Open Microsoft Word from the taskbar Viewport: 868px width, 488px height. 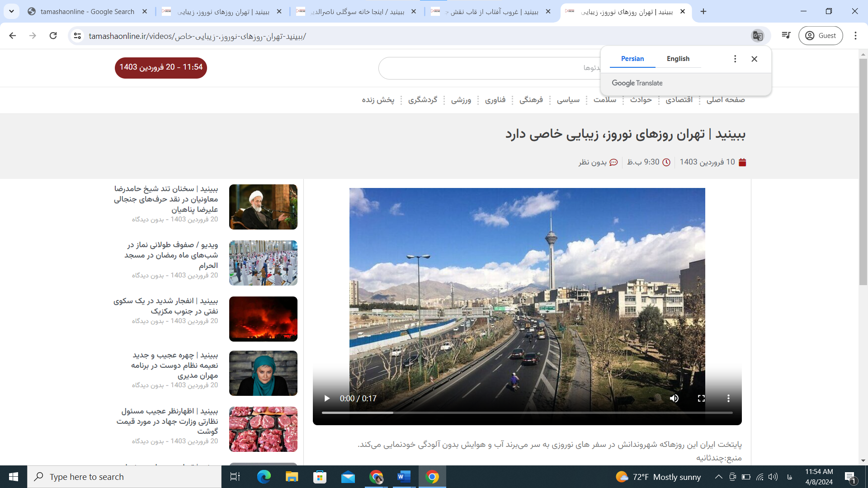(404, 477)
